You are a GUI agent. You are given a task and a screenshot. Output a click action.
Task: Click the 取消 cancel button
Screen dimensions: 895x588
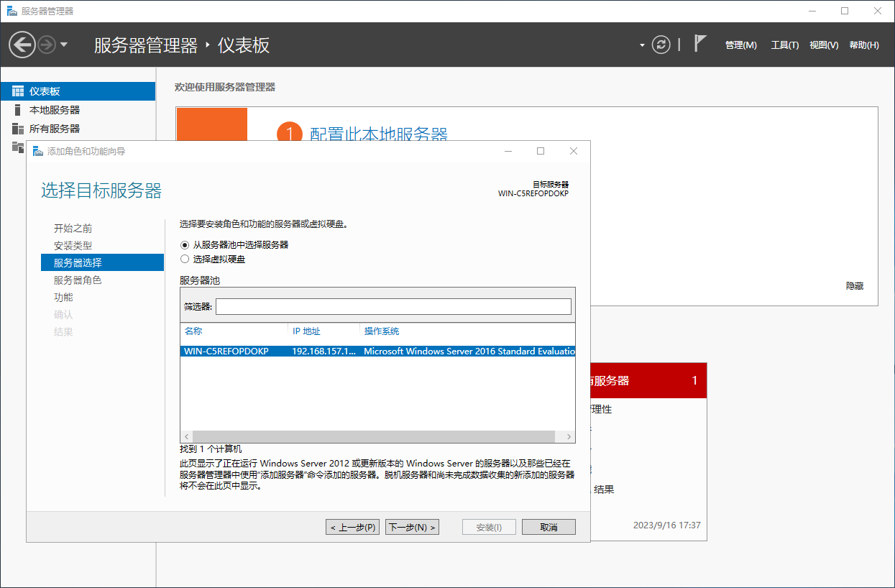click(x=549, y=527)
